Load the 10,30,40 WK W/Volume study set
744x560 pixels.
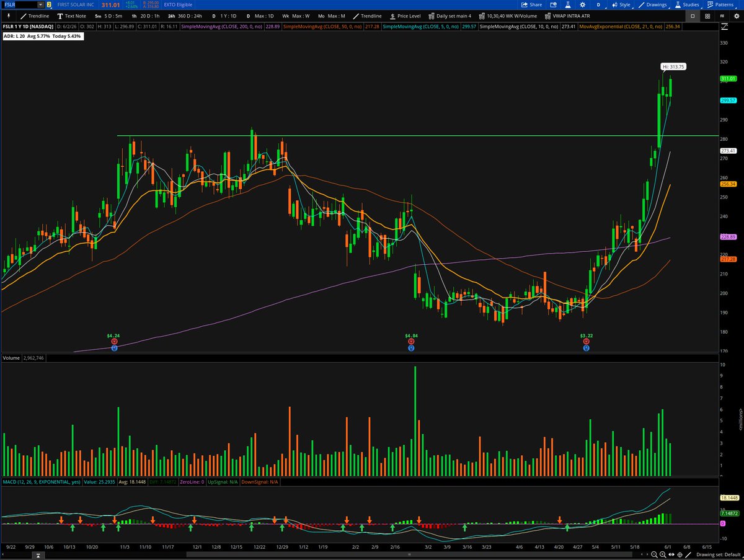pos(508,16)
